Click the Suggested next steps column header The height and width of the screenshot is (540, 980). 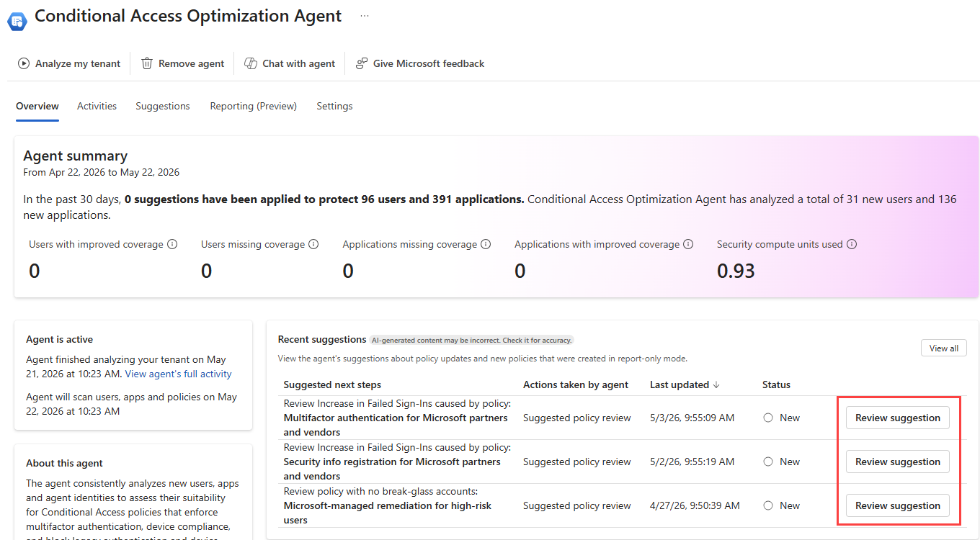click(x=332, y=385)
